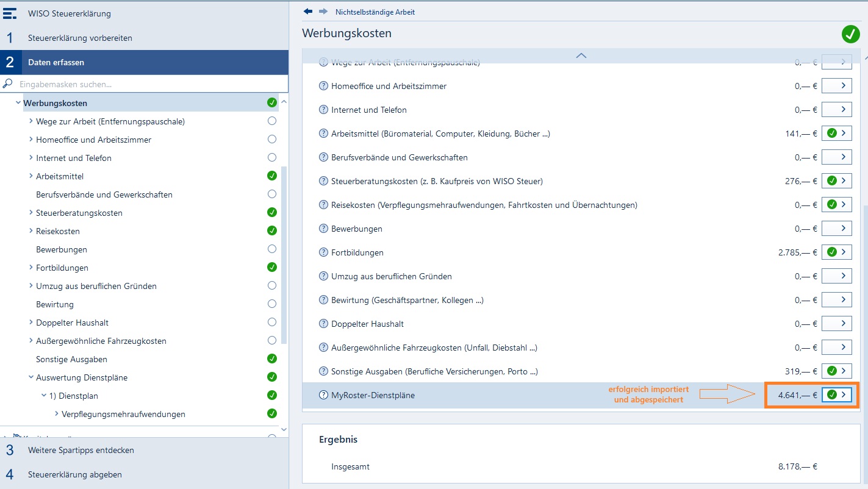Click empty status circle of Außergewöhnliche Fahrzeugkosten in tree
Image resolution: width=868 pixels, height=489 pixels.
pyautogui.click(x=272, y=340)
